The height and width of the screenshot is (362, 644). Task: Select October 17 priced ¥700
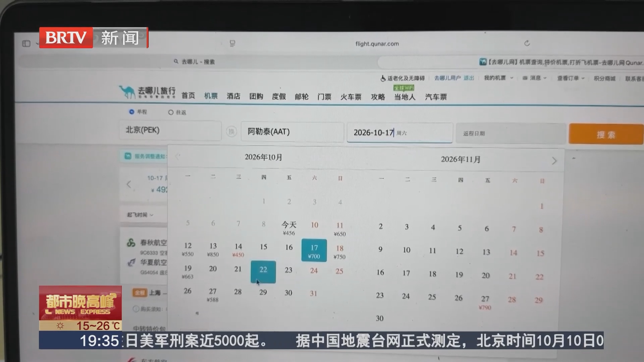pyautogui.click(x=314, y=250)
